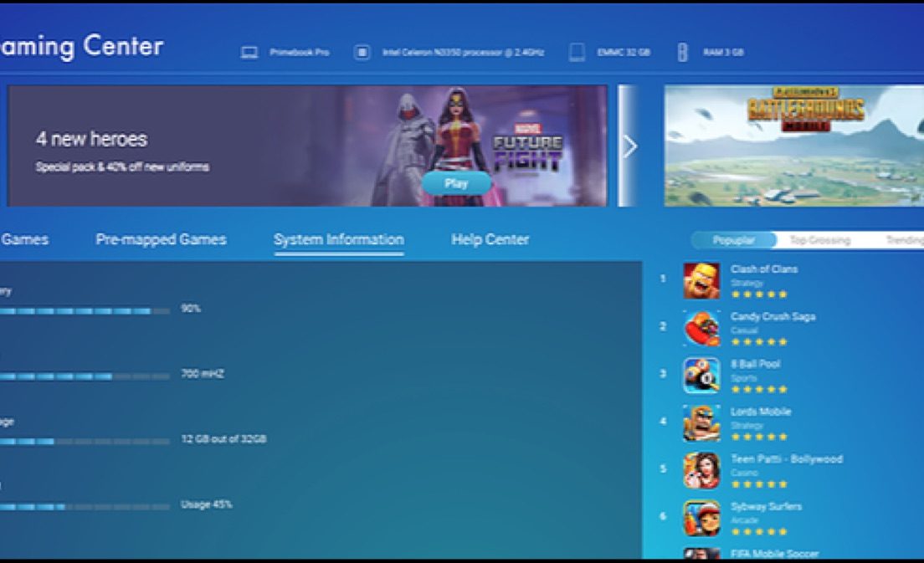Click the RAM 3 GB memory icon

(x=682, y=52)
